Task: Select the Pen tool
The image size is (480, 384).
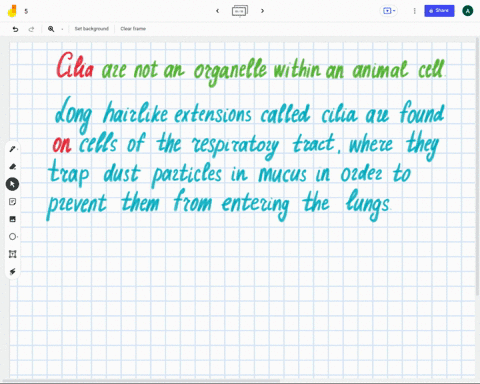Action: [12, 149]
